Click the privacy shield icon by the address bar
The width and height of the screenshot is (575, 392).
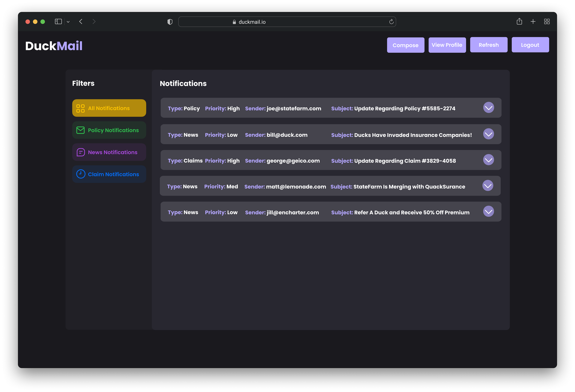click(x=170, y=22)
